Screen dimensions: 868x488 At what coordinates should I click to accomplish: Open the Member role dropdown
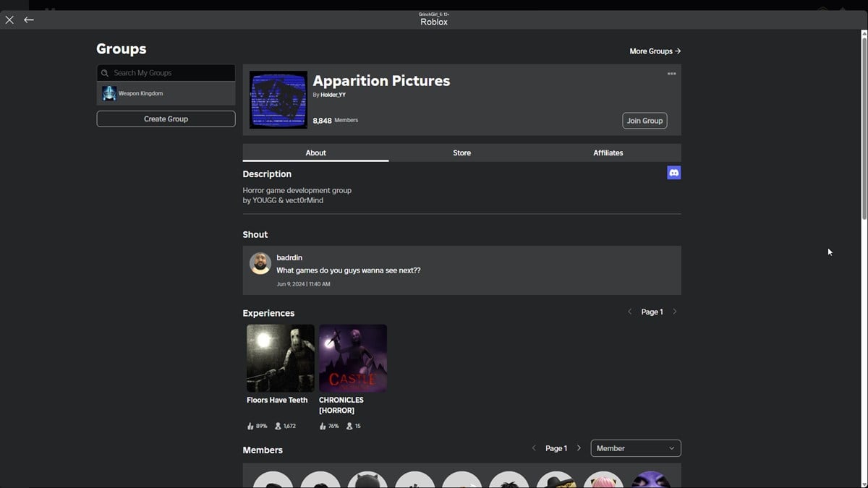pos(635,448)
